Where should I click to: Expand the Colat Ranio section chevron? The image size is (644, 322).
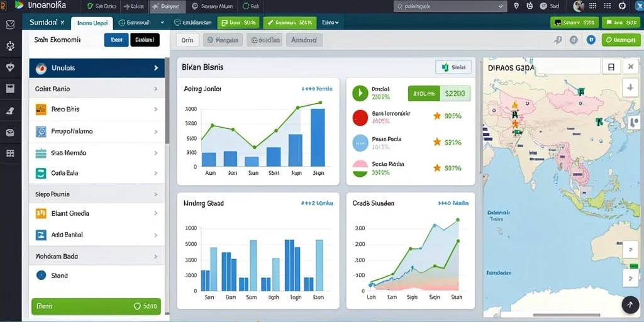(156, 89)
